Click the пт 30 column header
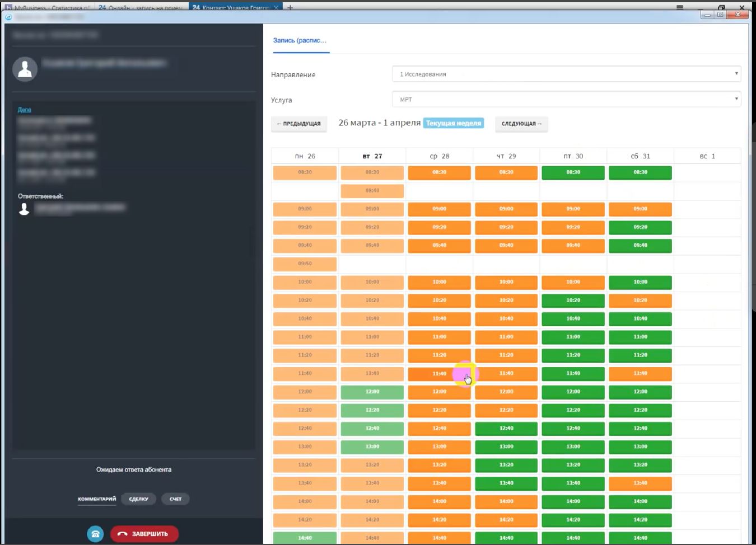 (x=573, y=156)
